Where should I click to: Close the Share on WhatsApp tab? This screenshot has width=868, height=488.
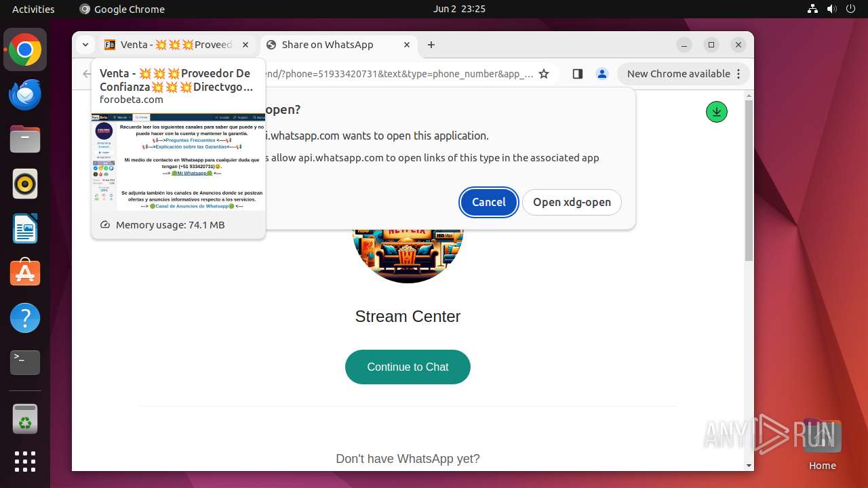407,45
